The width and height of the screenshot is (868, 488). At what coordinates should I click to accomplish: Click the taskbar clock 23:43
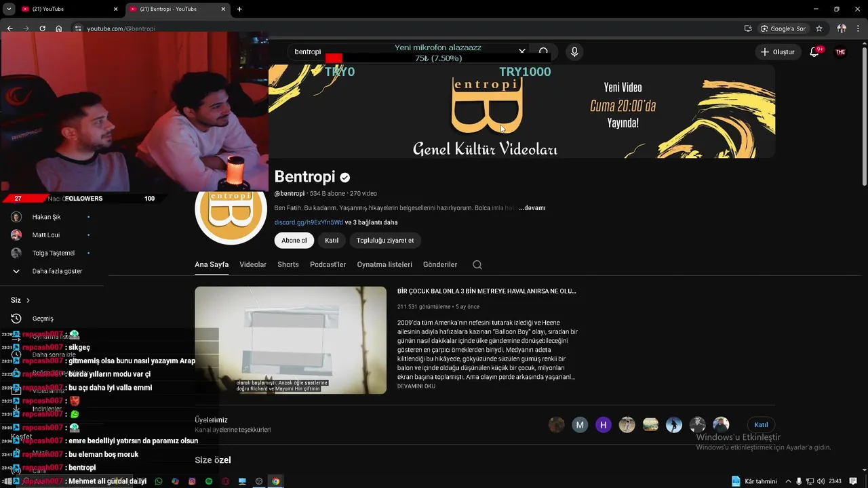pyautogui.click(x=835, y=481)
